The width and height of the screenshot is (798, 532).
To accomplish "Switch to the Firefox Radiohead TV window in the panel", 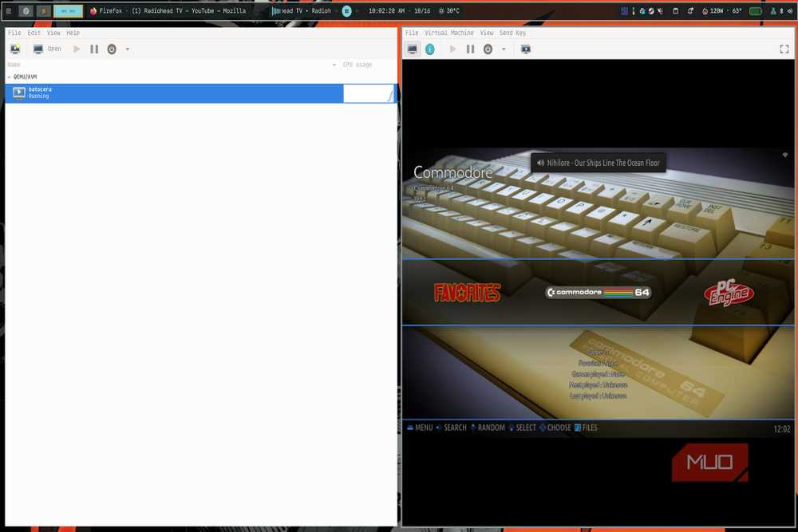I will (168, 10).
